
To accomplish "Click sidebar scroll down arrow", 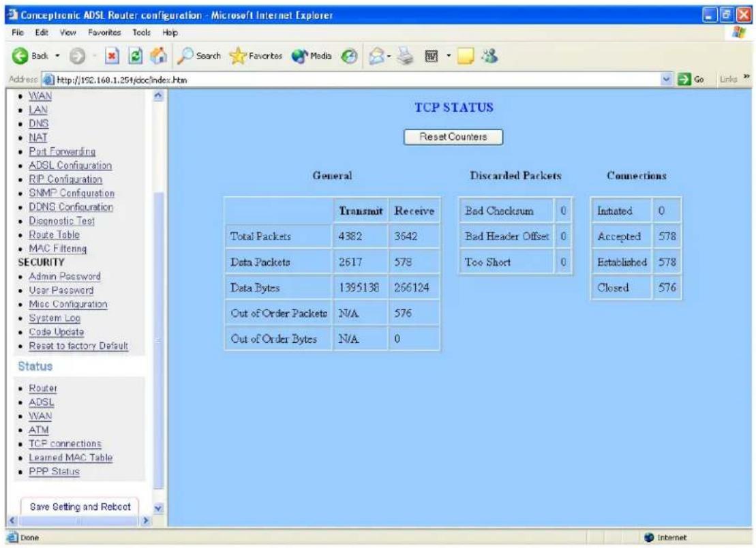I will 158,508.
